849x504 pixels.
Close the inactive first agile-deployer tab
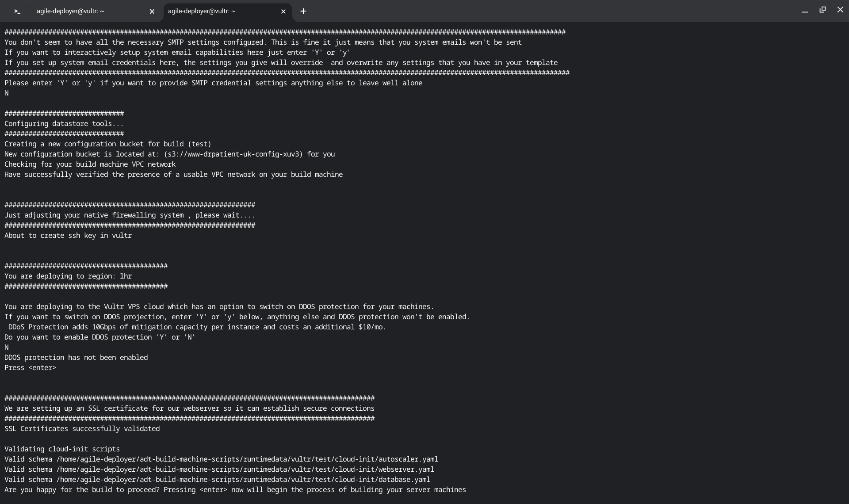coord(152,11)
